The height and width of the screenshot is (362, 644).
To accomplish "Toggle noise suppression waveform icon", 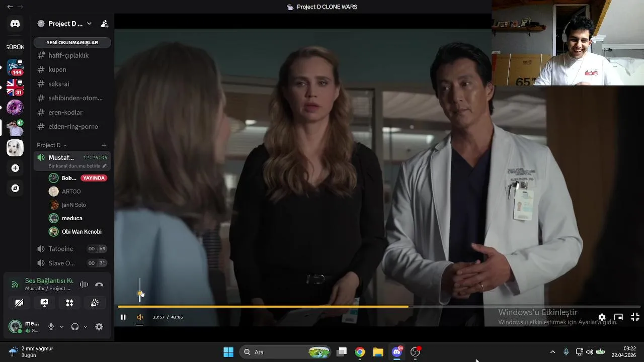I will click(x=84, y=285).
